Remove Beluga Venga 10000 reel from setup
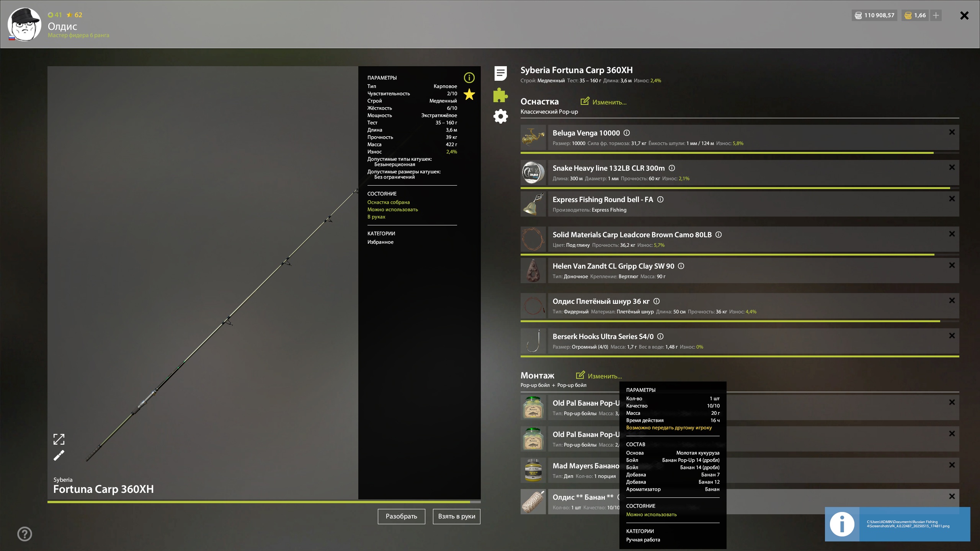 click(x=952, y=132)
